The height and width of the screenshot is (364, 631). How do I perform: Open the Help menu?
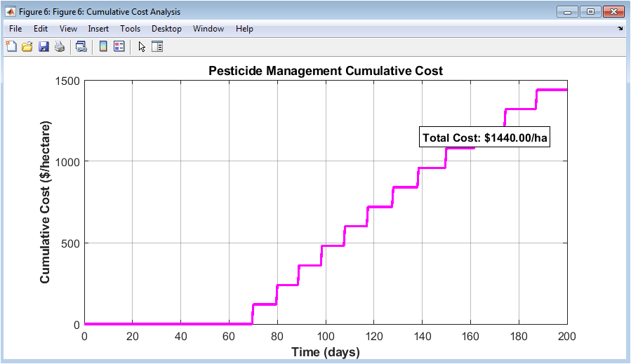[244, 29]
